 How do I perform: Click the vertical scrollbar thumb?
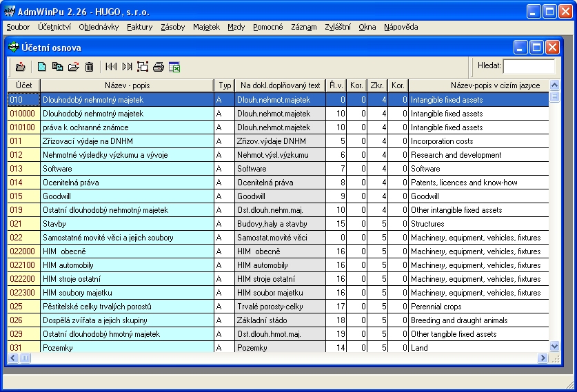(554, 96)
